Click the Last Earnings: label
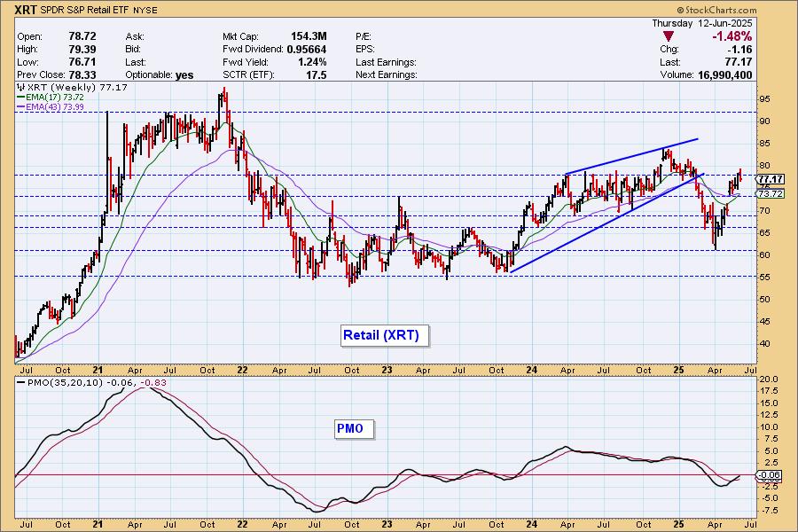 (x=387, y=62)
